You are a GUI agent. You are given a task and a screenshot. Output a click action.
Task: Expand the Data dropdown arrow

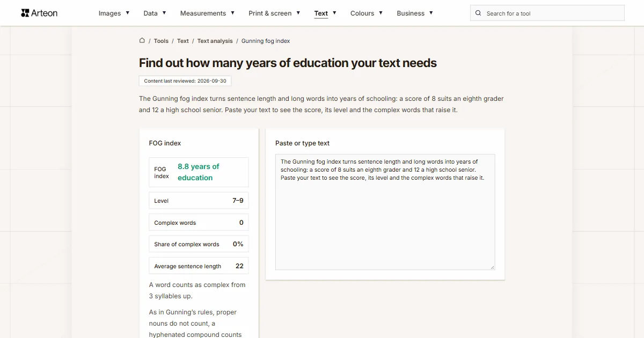[x=164, y=12]
